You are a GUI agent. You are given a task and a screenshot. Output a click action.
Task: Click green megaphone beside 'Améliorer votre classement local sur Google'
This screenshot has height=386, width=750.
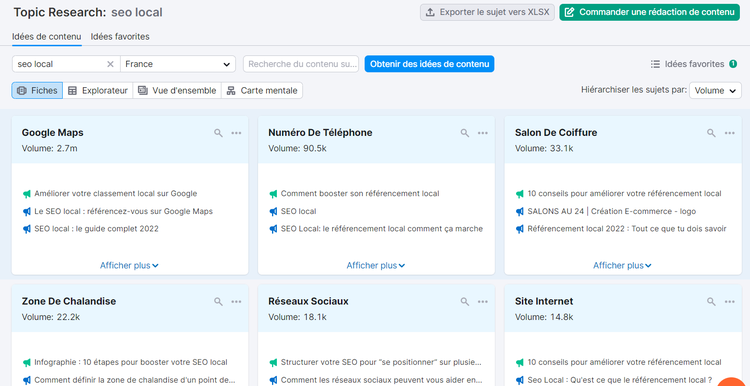(x=27, y=194)
